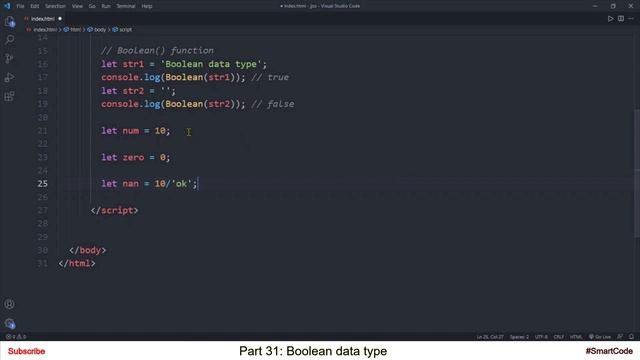Open the editor More Actions ellipsis
Viewport: 640px width, 360px height.
(631, 19)
